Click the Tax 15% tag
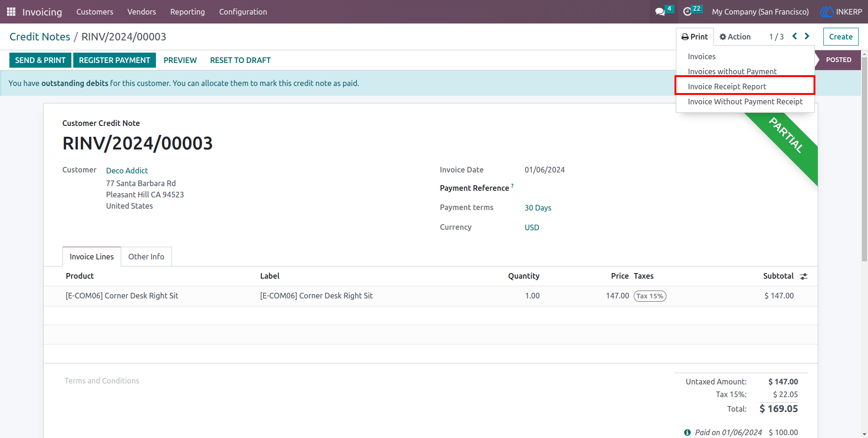 pyautogui.click(x=650, y=296)
